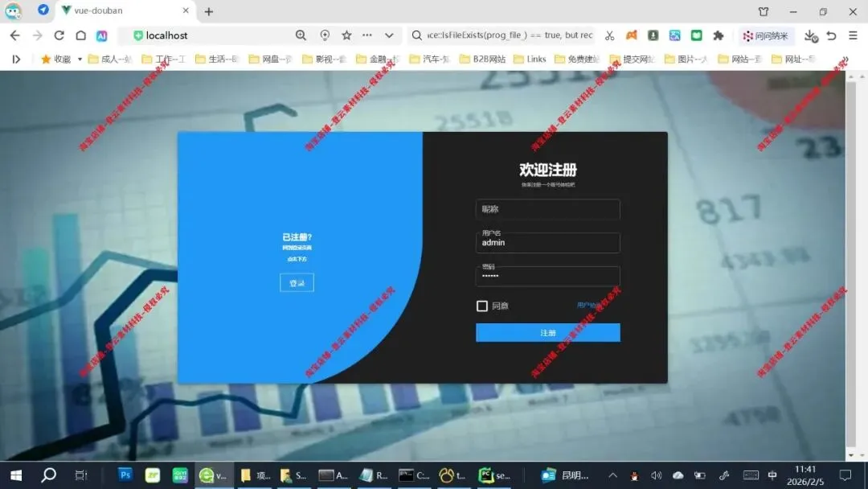Expand the 收藏 dropdown arrow
This screenshot has width=868, height=489.
[80, 60]
